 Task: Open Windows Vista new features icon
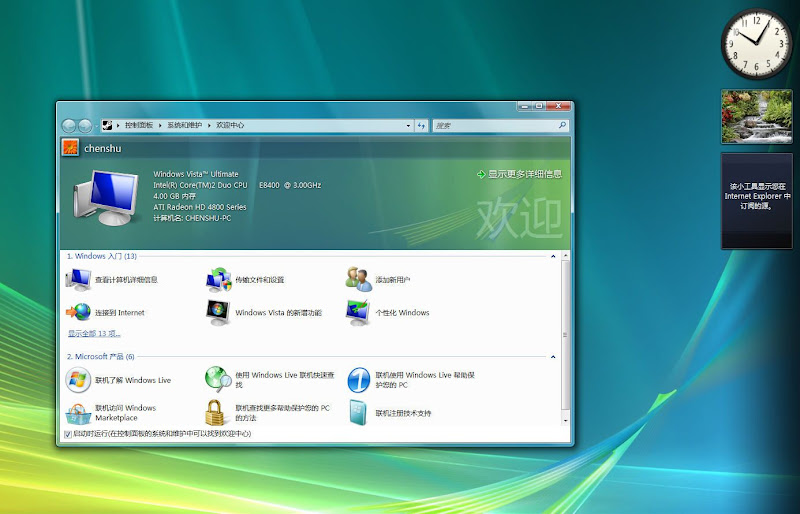pos(218,312)
